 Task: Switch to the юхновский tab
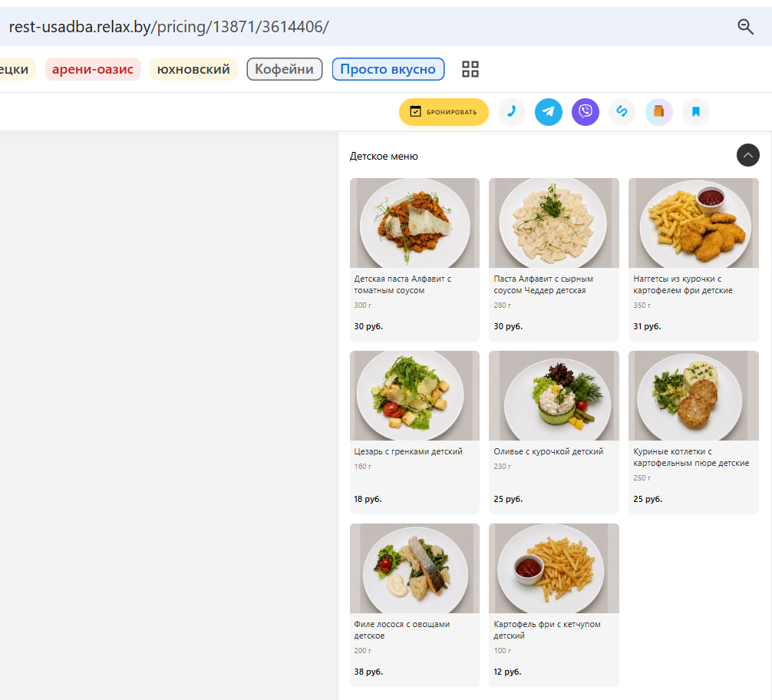(x=193, y=69)
